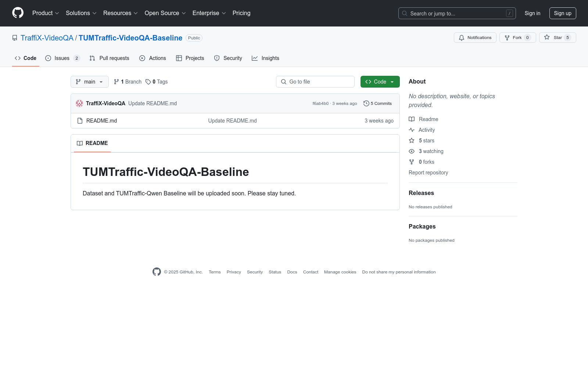Open the Product dropdown menu
The height and width of the screenshot is (368, 588).
coord(46,13)
